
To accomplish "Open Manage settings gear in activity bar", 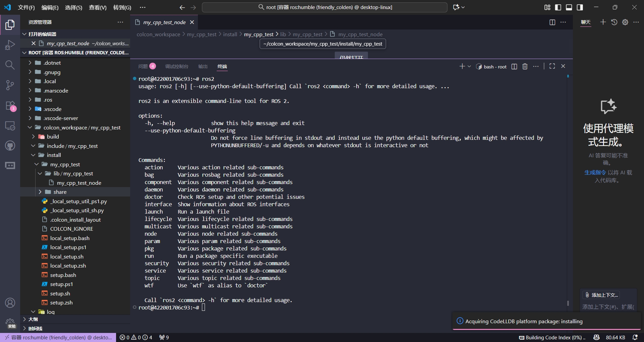I will (10, 323).
